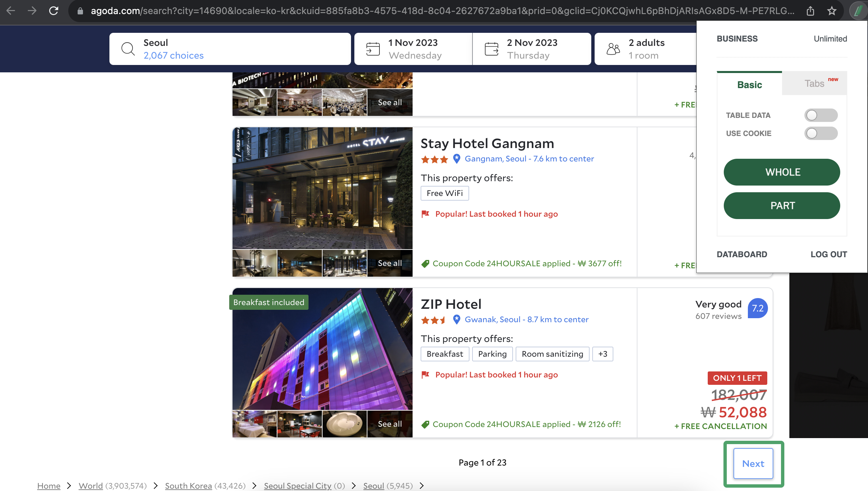Viewport: 868px width, 491px height.
Task: Click the map pin icon next to Gangnam
Action: pos(456,158)
